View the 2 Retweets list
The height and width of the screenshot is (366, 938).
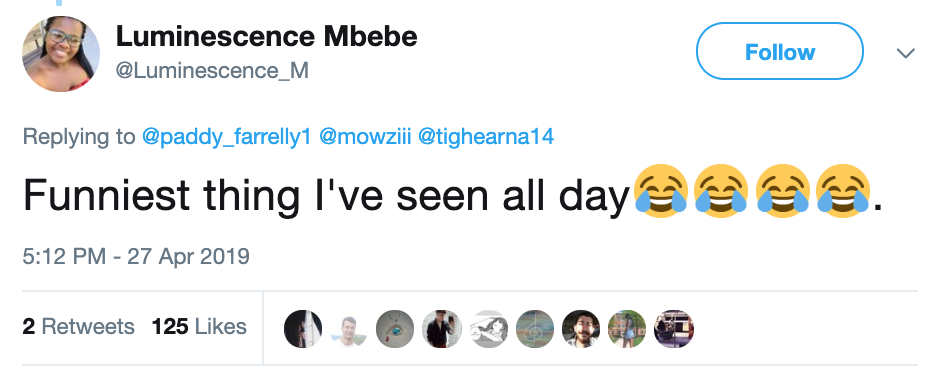78,327
